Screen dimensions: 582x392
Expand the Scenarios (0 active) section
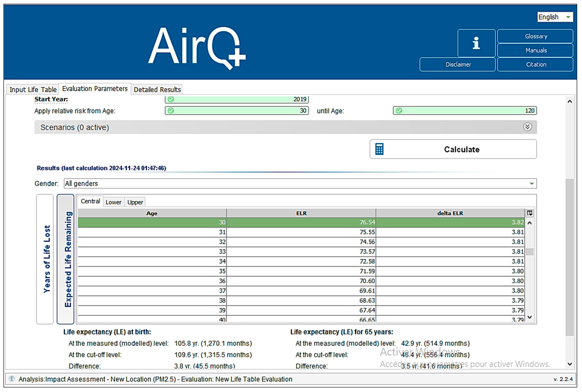pyautogui.click(x=527, y=127)
